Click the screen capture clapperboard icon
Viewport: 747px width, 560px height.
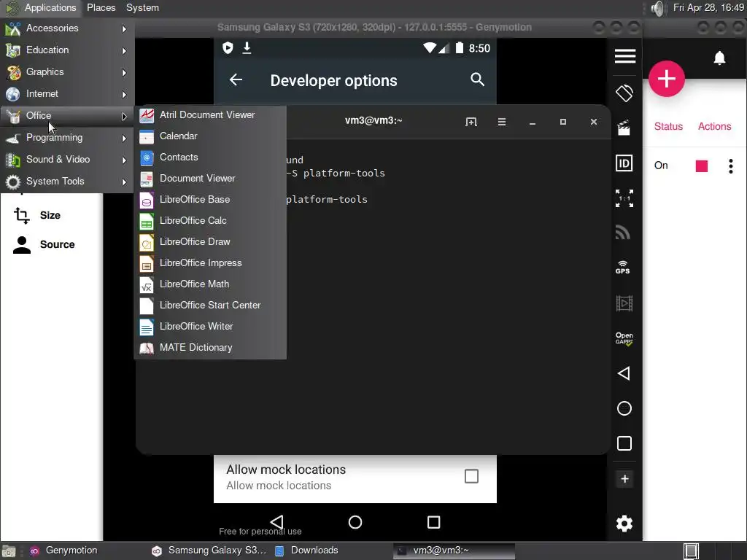[x=624, y=128]
